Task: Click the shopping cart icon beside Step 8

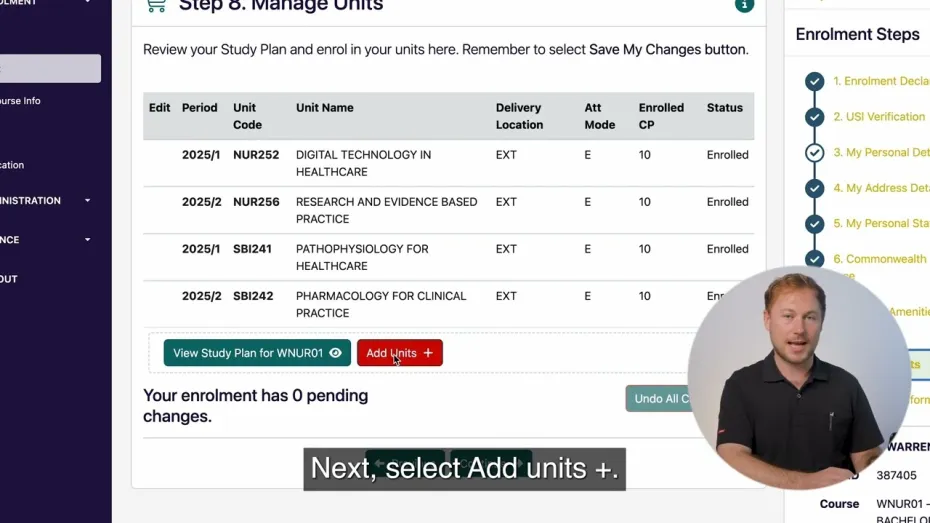Action: click(x=156, y=5)
